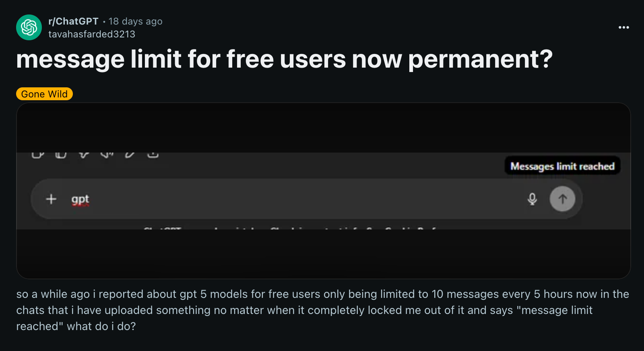Click the plus attachment icon in the composer
Screen dimensions: 644x351
click(51, 199)
